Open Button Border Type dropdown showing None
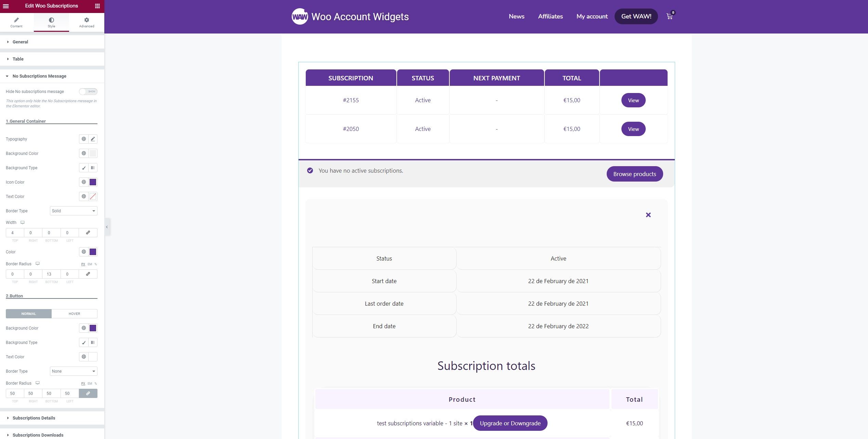The image size is (868, 439). pyautogui.click(x=74, y=371)
